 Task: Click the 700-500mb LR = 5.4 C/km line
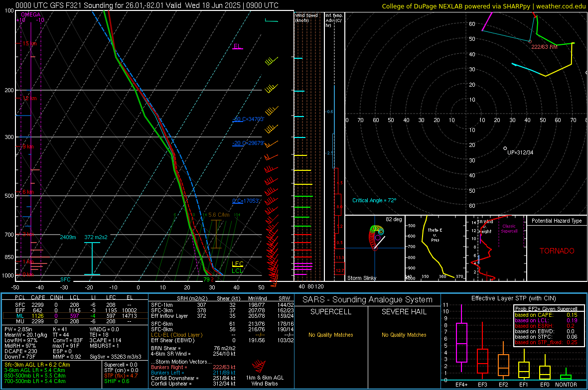point(35,381)
